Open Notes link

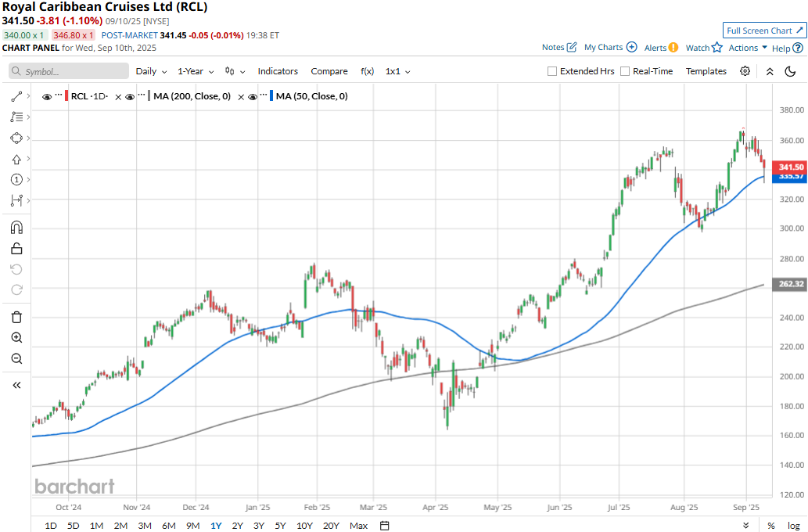(x=559, y=48)
